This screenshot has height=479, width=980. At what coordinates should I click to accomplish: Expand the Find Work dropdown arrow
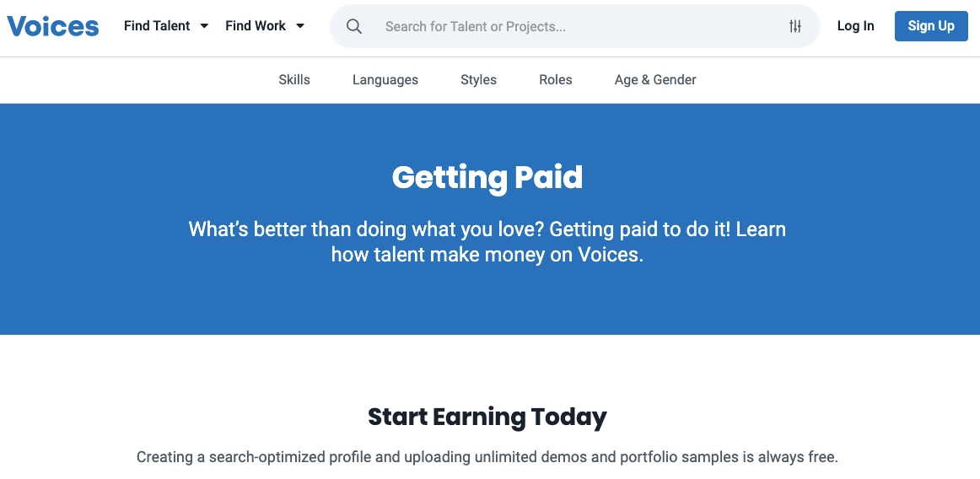click(300, 26)
